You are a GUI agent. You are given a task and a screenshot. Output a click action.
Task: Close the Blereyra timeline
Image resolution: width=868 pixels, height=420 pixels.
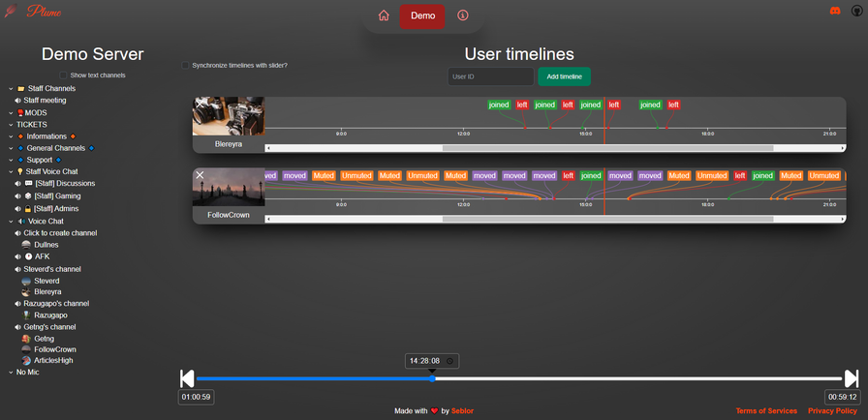coord(201,104)
